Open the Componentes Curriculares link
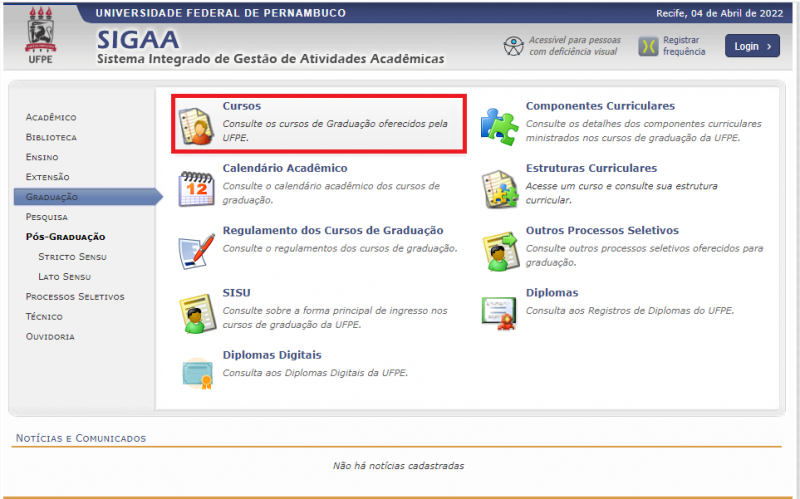 (x=600, y=106)
